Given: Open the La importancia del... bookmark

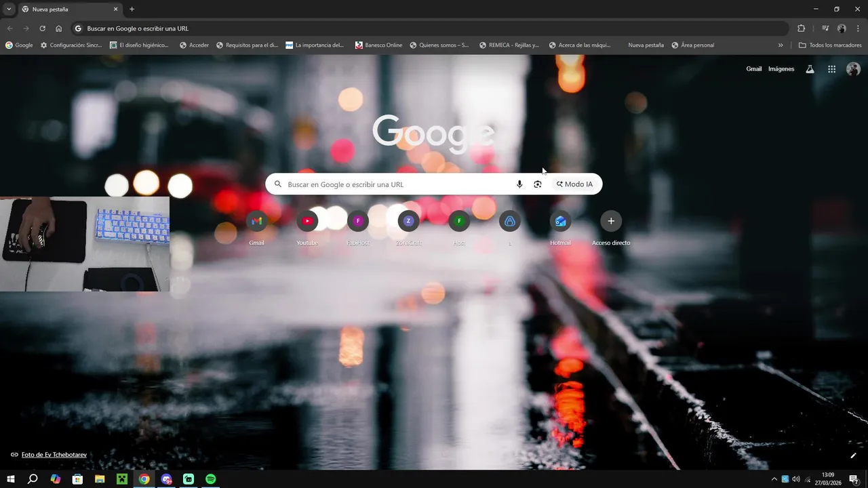Looking at the screenshot, I should [315, 45].
